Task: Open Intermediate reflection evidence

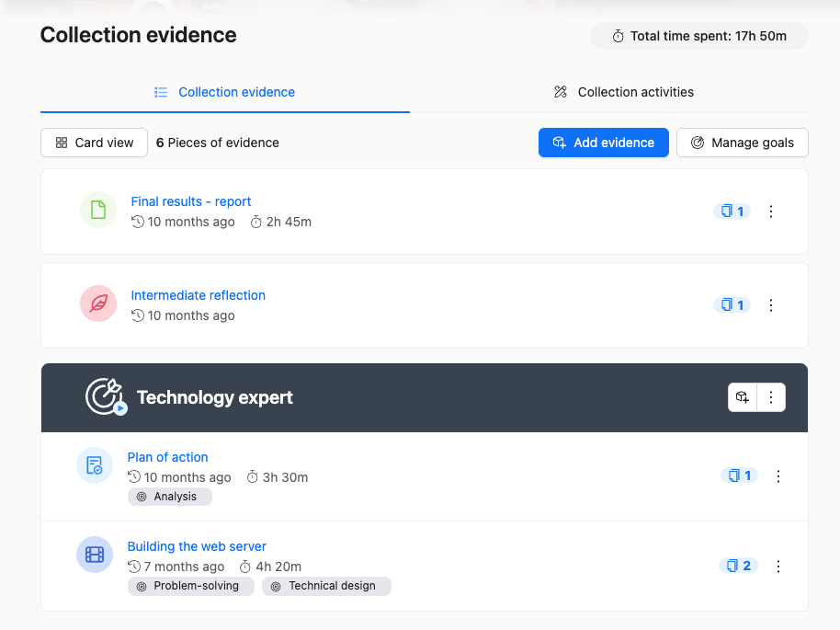Action: (x=199, y=295)
